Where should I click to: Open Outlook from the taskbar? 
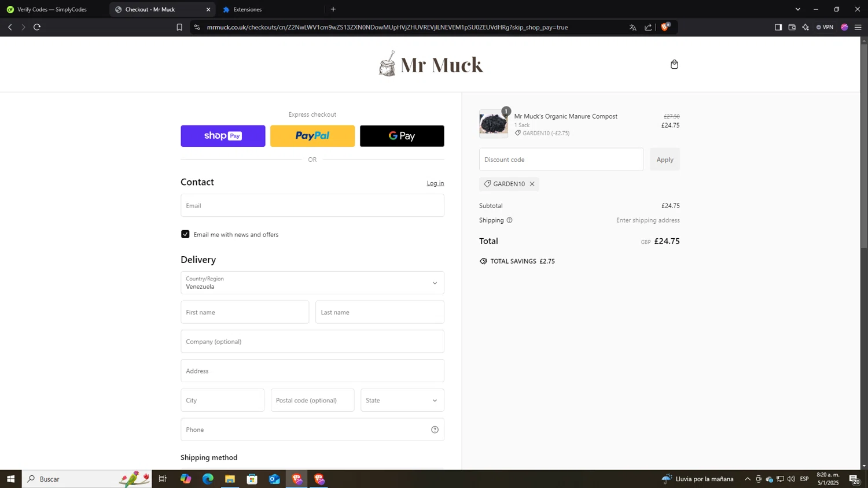[x=274, y=479]
